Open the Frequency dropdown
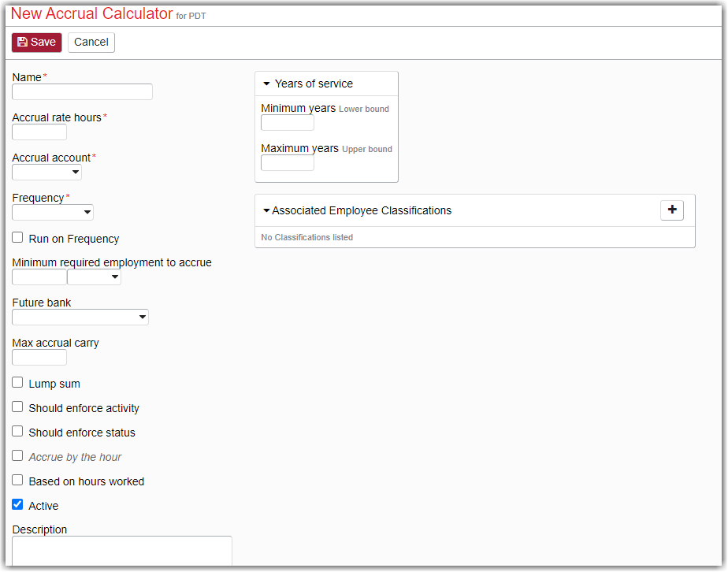Image resolution: width=728 pixels, height=572 pixels. tap(53, 212)
